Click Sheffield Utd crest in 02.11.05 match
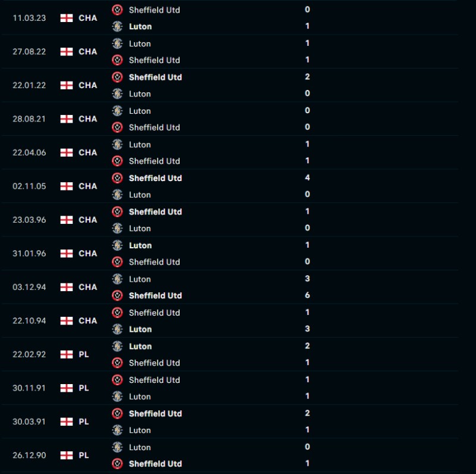Viewport: 476px width, 474px height. (x=117, y=178)
